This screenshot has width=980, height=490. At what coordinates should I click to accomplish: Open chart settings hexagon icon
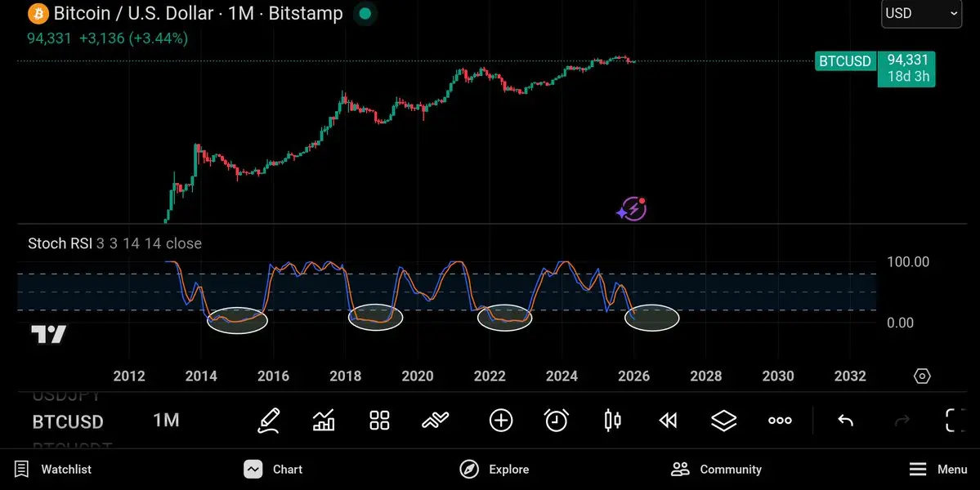tap(922, 376)
